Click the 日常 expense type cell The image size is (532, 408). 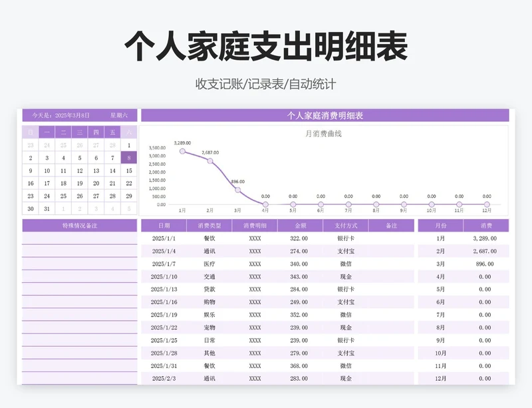(x=209, y=340)
